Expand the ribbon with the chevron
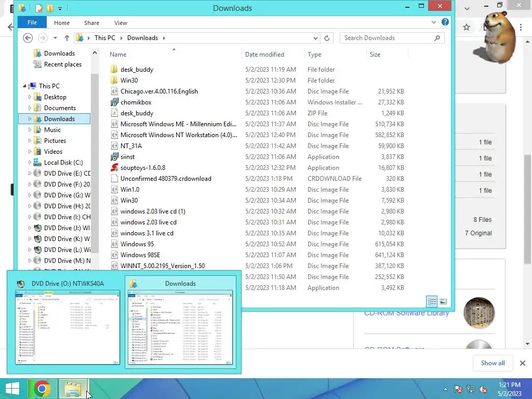Screen dimensions: 532x399 (x=434, y=22)
